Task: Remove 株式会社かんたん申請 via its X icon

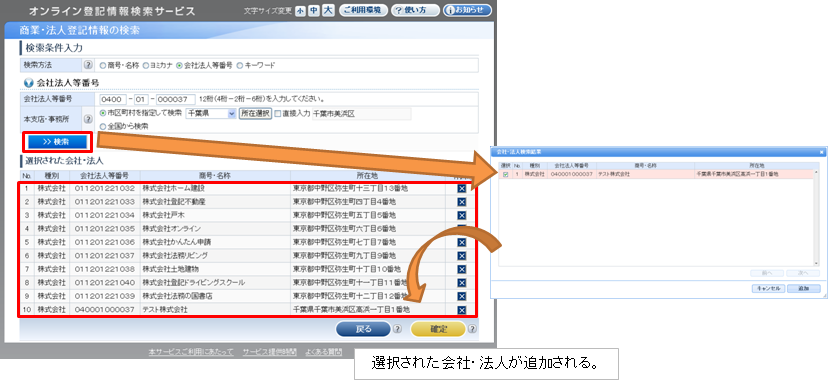Action: (x=462, y=242)
